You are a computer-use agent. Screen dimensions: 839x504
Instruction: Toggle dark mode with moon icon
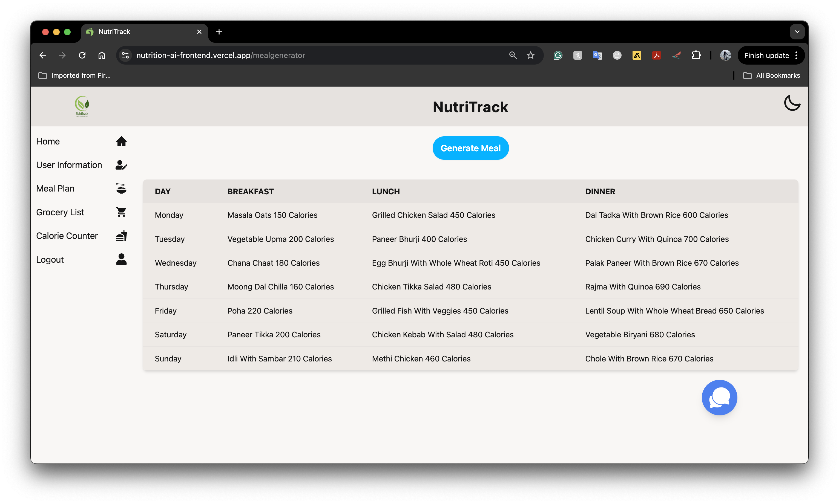(x=792, y=103)
